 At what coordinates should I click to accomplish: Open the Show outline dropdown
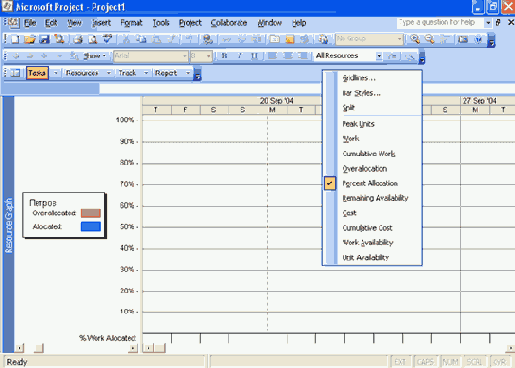tap(94, 56)
